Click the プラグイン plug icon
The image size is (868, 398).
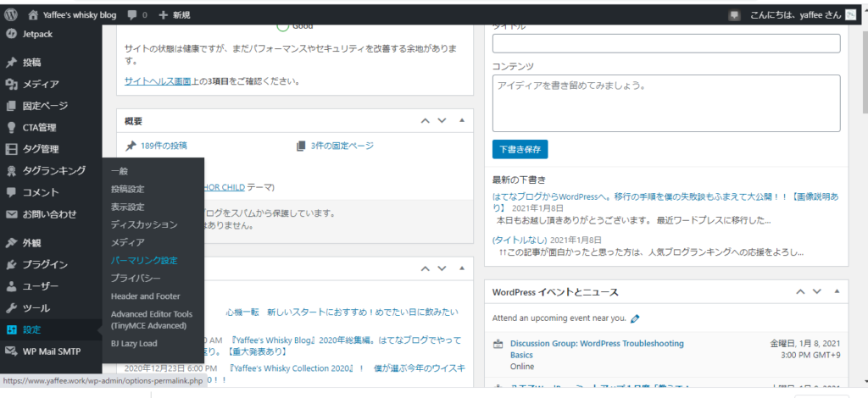click(x=10, y=264)
